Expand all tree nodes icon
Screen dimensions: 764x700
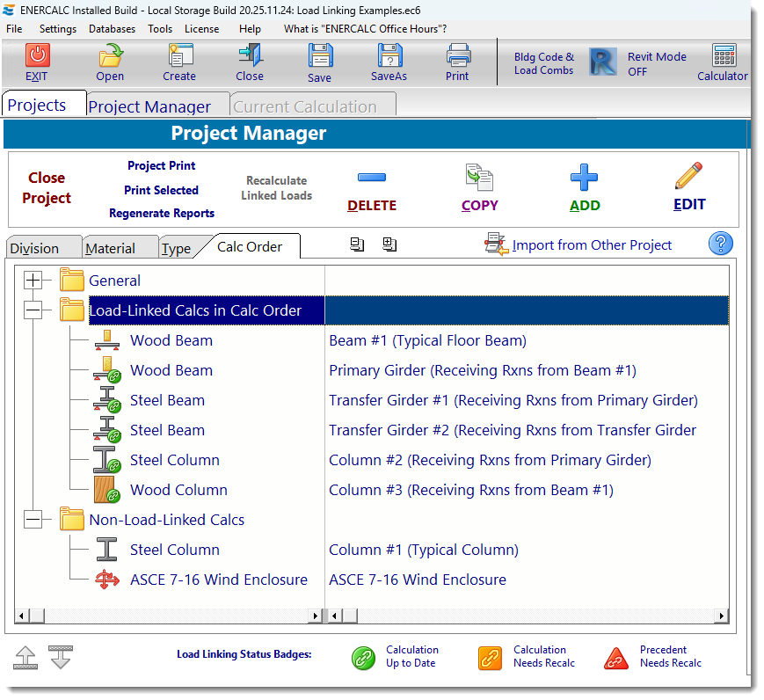coord(389,244)
